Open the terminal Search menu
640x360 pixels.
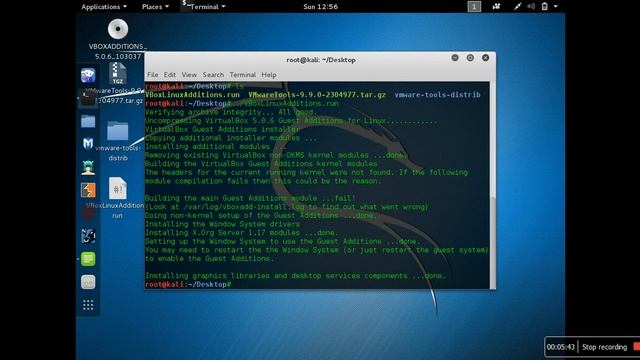click(213, 75)
